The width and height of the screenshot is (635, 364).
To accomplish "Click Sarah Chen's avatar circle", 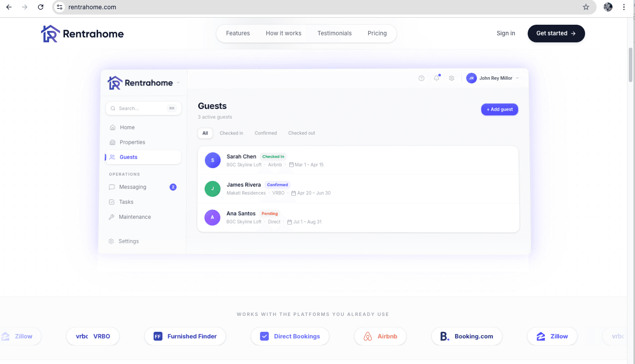I will pyautogui.click(x=212, y=160).
